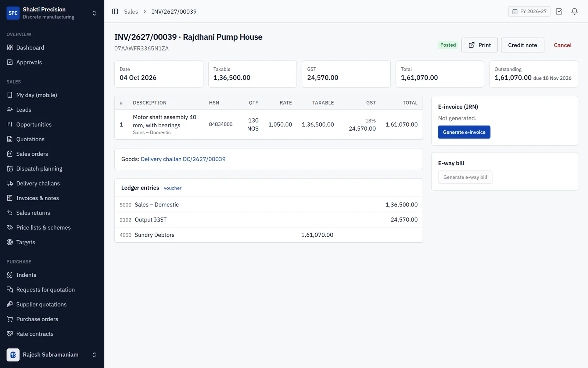588x368 pixels.
Task: Go to Sales breadcrumb
Action: click(x=131, y=11)
